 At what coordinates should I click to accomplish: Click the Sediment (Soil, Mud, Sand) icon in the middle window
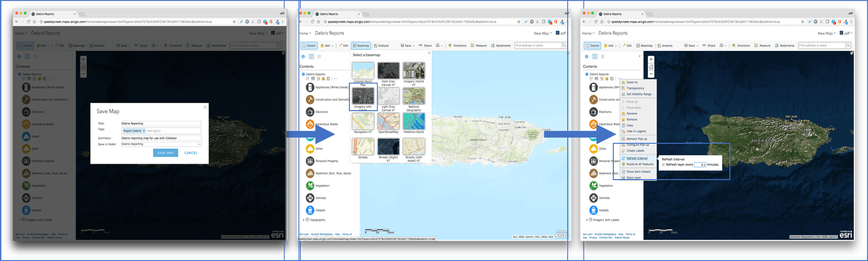310,173
